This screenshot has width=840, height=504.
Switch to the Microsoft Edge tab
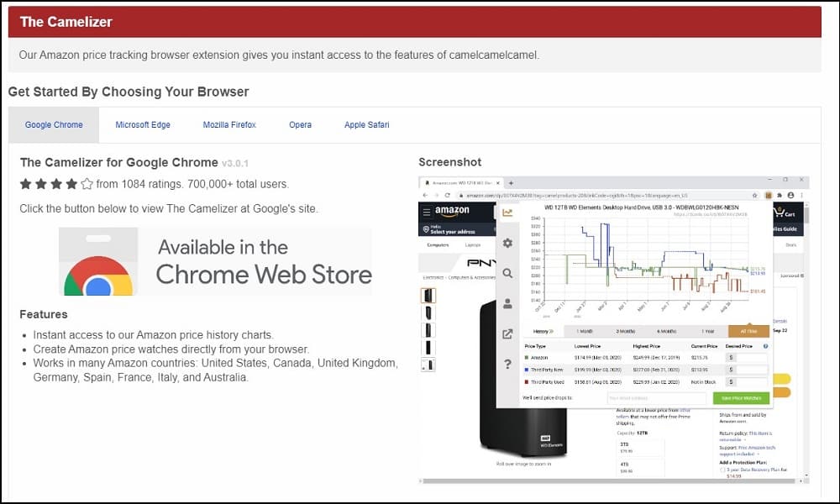[x=143, y=125]
